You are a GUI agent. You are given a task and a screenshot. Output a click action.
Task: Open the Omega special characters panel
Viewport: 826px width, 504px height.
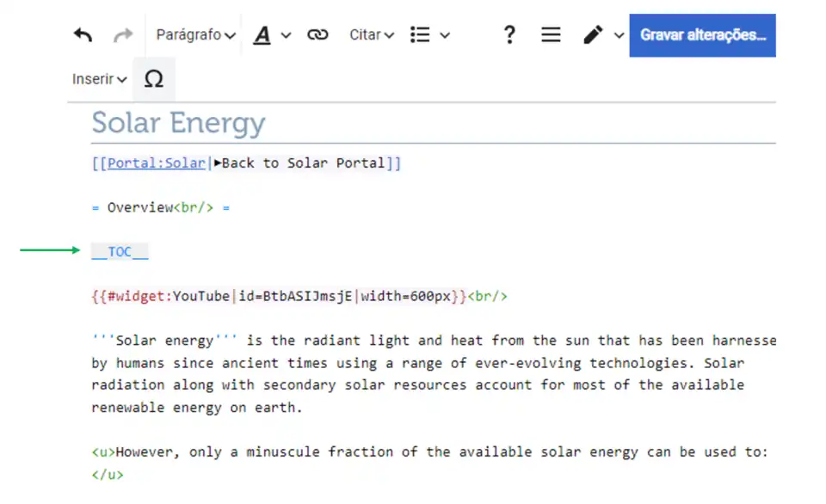(x=153, y=79)
